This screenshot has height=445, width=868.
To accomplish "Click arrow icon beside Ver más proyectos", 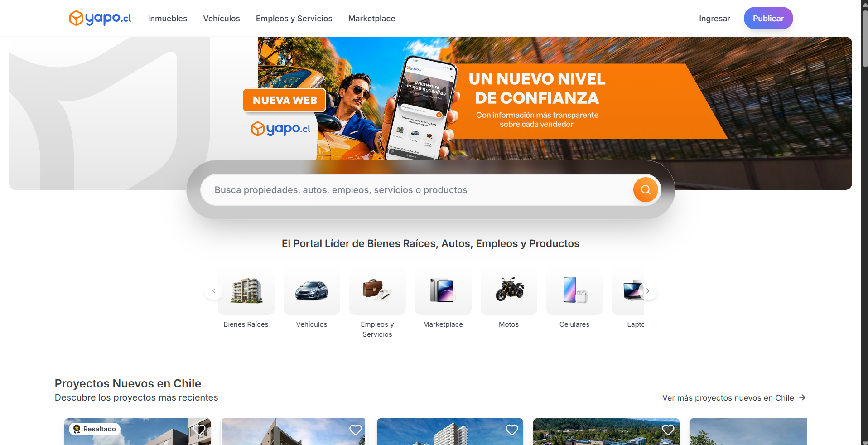I will click(x=802, y=397).
